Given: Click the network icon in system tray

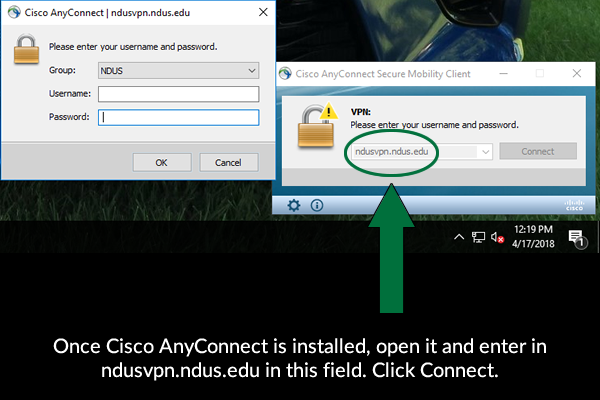Looking at the screenshot, I should point(478,238).
